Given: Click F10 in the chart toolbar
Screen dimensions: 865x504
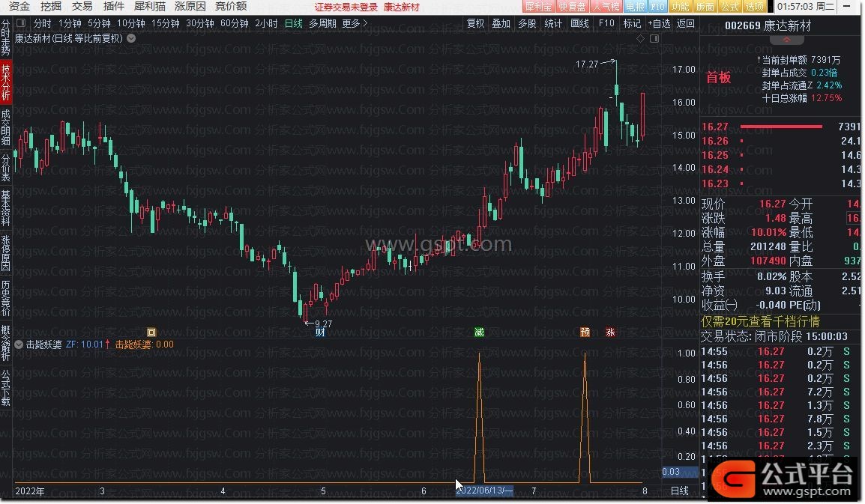Looking at the screenshot, I should tap(606, 23).
